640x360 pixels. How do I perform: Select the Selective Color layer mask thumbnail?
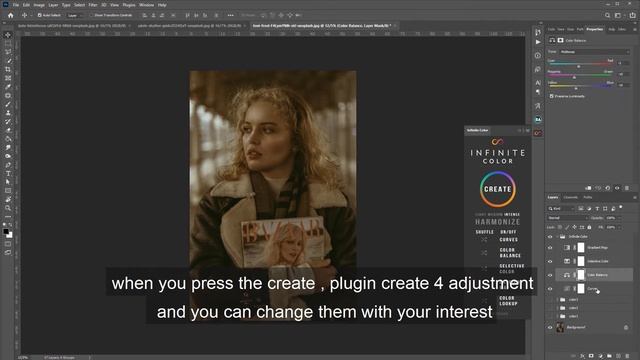(x=581, y=261)
